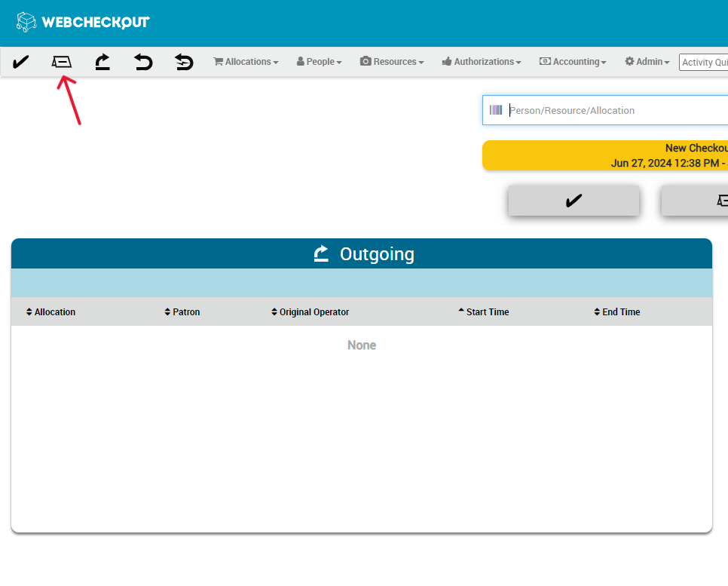Click the barcode icon in the search box
The height and width of the screenshot is (586, 728).
coord(496,110)
